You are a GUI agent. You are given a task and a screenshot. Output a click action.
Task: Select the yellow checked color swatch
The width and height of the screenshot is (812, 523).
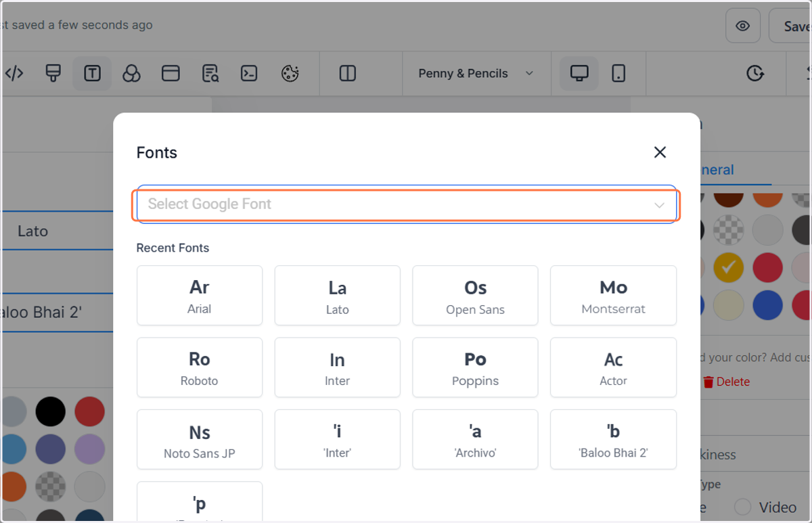(729, 268)
